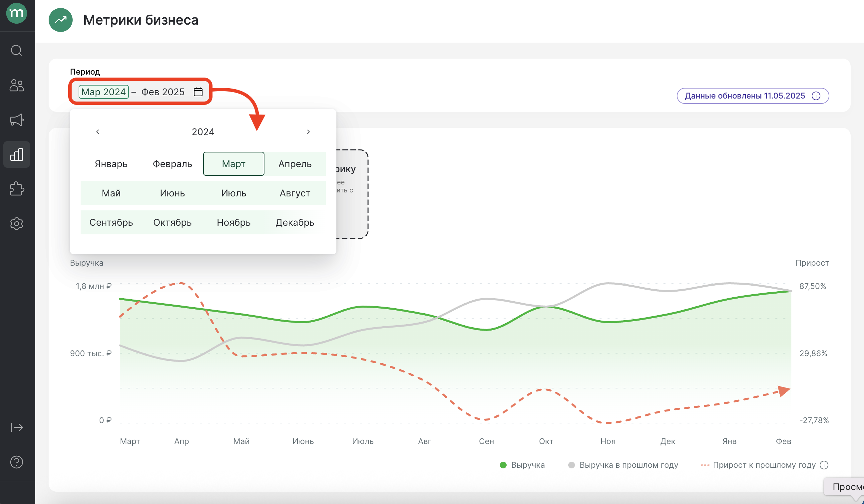Open analytics bar chart icon in sidebar

(x=16, y=154)
